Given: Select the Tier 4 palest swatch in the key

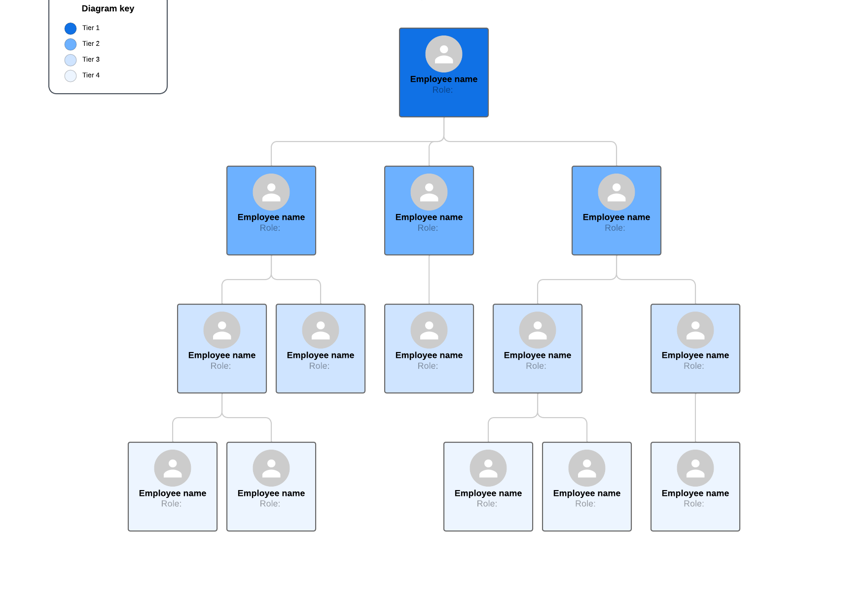Looking at the screenshot, I should pos(71,76).
